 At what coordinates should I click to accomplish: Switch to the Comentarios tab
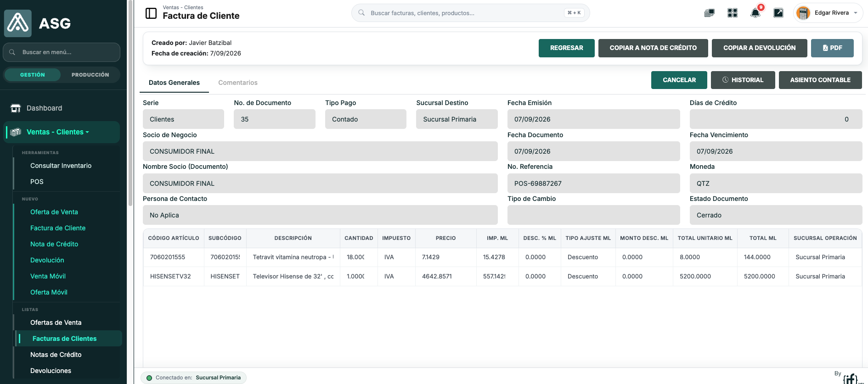238,83
